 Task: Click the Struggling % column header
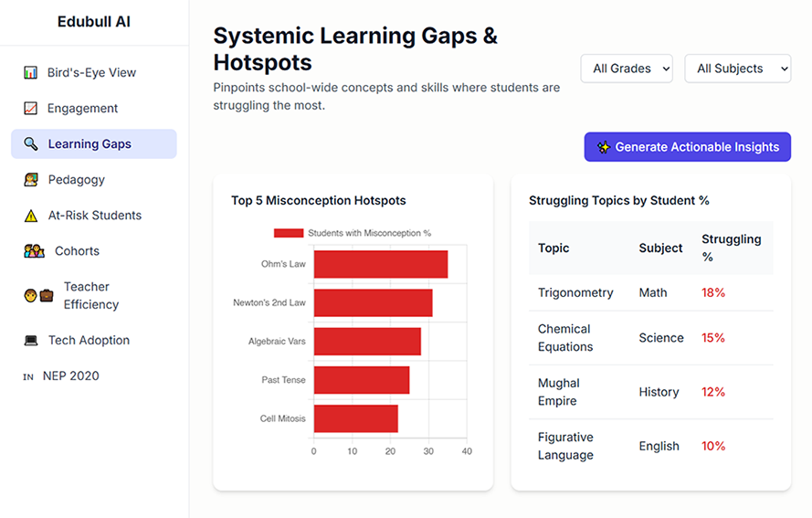[731, 248]
